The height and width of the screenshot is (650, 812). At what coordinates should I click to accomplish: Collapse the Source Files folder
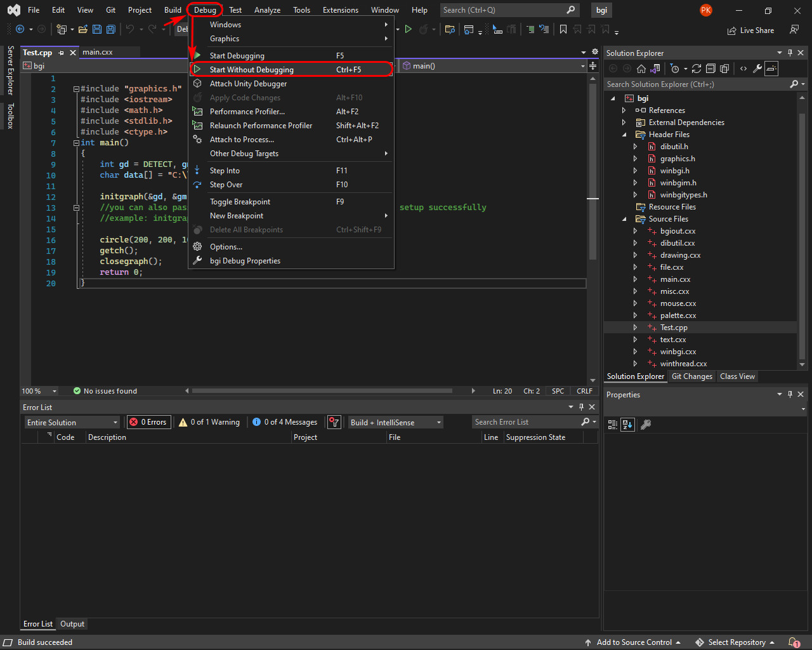tap(624, 219)
